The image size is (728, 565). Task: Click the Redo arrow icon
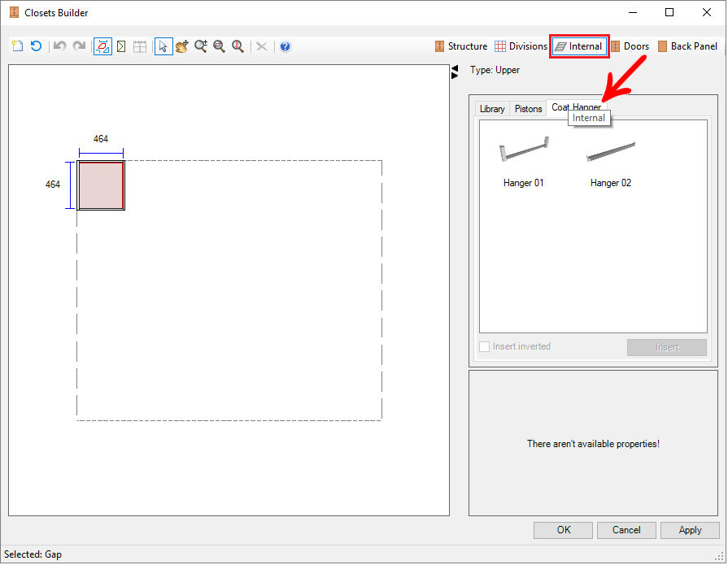tap(80, 46)
